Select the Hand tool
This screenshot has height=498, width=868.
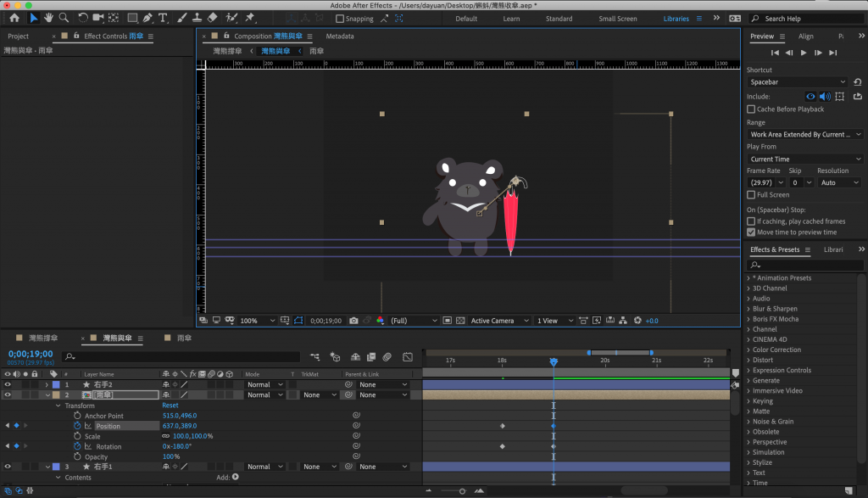pos(48,18)
